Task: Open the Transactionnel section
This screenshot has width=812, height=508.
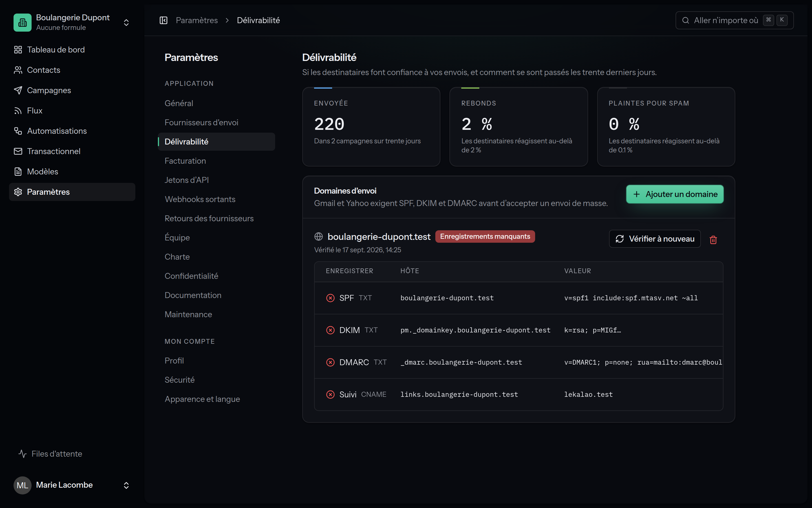Action: pos(72,151)
